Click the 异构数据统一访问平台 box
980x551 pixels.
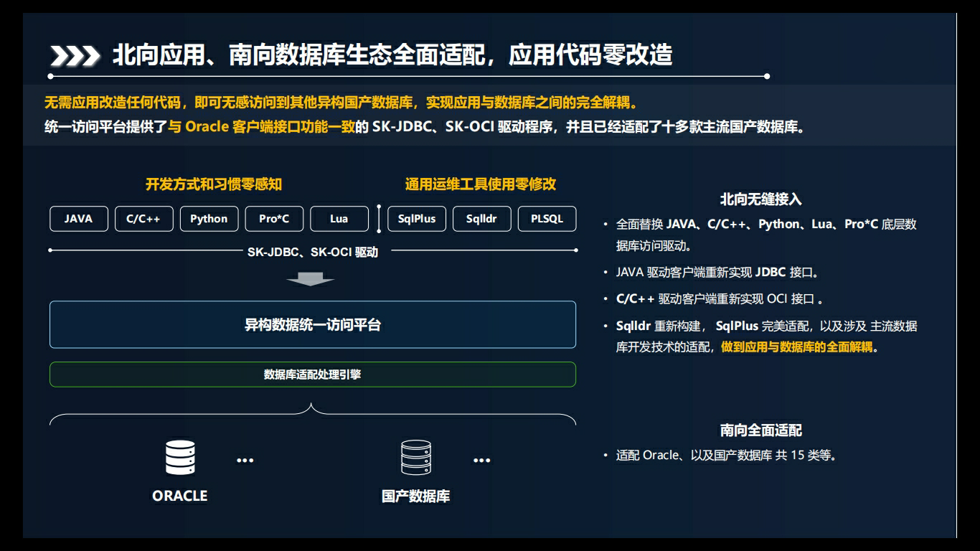pos(312,325)
